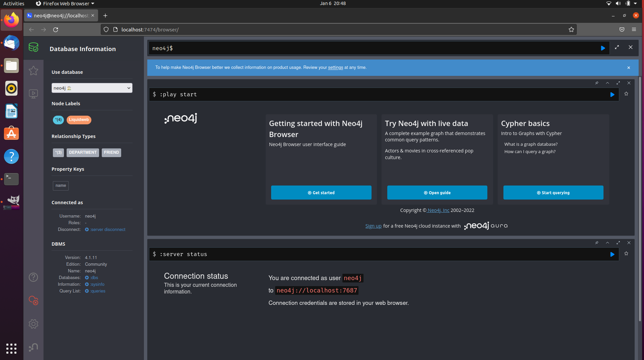The image size is (644, 360).
Task: Select the FRIEND relationship type
Action: click(x=111, y=152)
